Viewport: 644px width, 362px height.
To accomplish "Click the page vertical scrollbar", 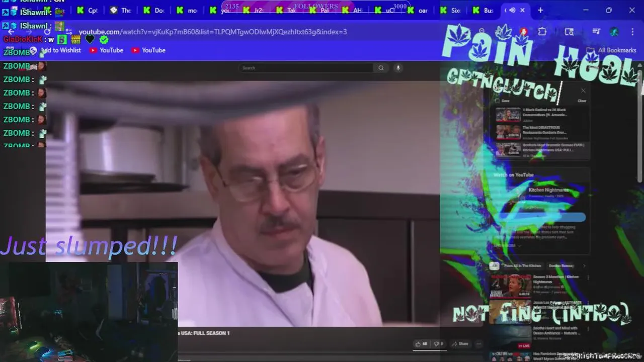I will pos(640,126).
